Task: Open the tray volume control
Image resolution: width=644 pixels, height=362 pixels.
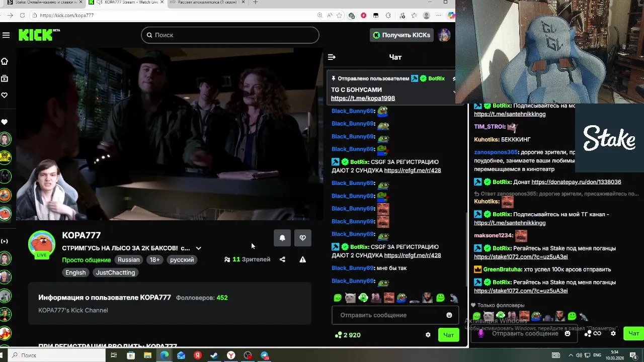Action: click(x=579, y=355)
